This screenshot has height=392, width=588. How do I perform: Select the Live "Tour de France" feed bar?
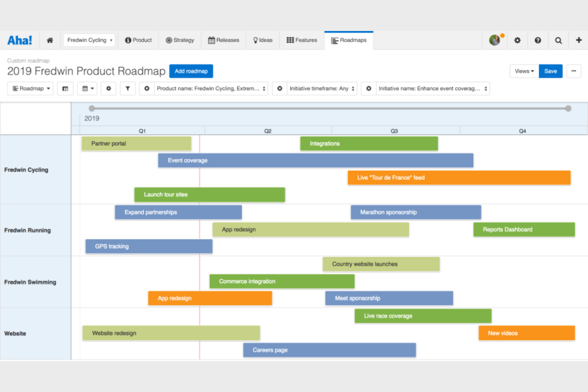click(x=459, y=178)
